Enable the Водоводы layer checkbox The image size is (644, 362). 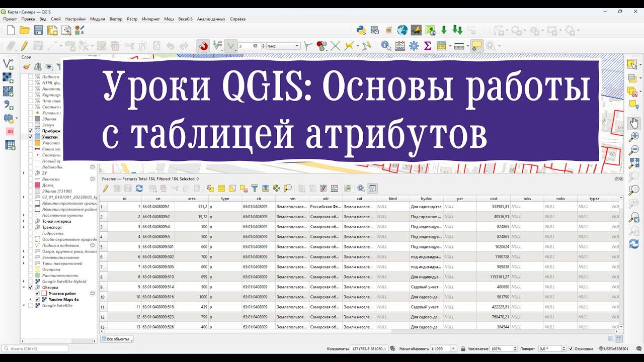click(x=31, y=167)
